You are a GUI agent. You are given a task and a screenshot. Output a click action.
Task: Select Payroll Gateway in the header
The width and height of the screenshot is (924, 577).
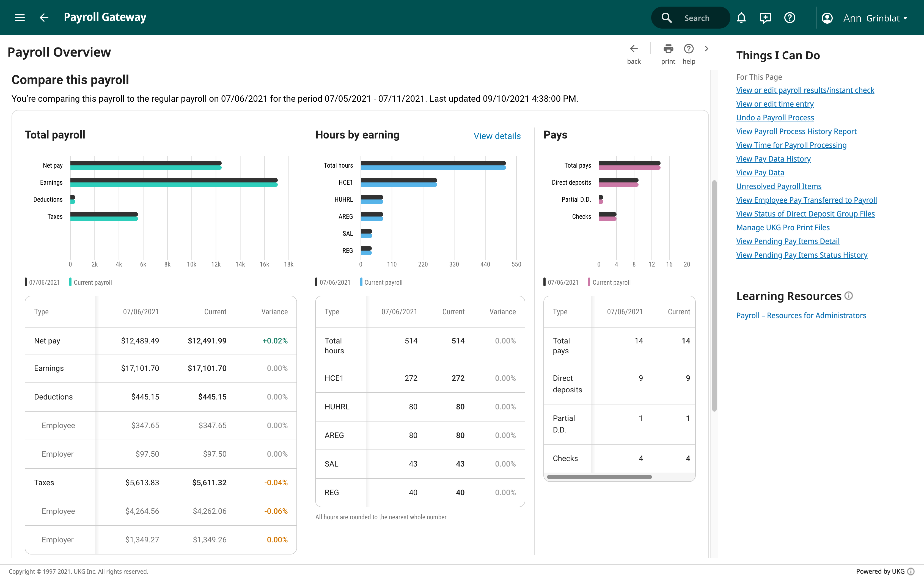click(105, 17)
